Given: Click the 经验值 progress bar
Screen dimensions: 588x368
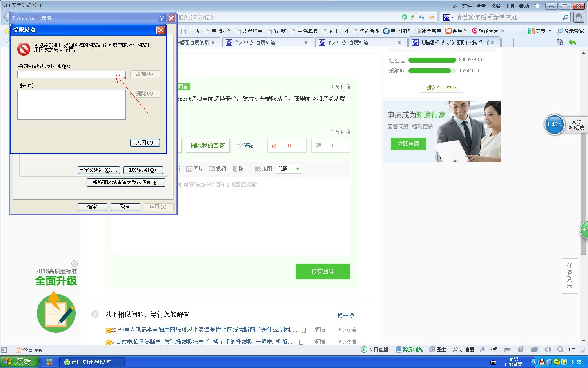Looking at the screenshot, I should coord(432,60).
